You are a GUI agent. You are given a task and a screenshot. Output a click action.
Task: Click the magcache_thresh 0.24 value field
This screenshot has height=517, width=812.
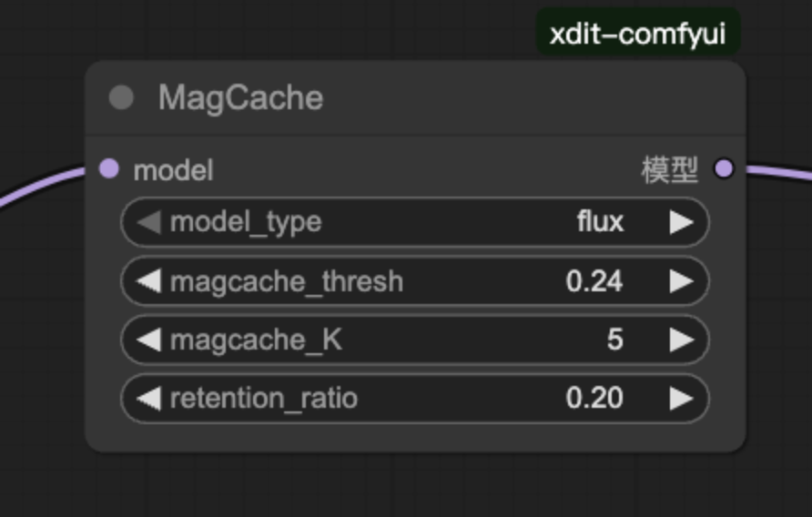pos(594,281)
